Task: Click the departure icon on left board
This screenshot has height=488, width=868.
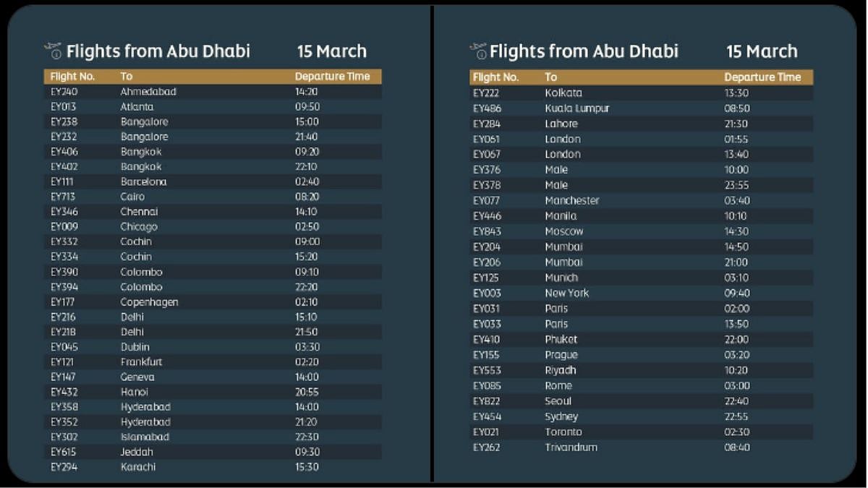Action: [x=52, y=51]
